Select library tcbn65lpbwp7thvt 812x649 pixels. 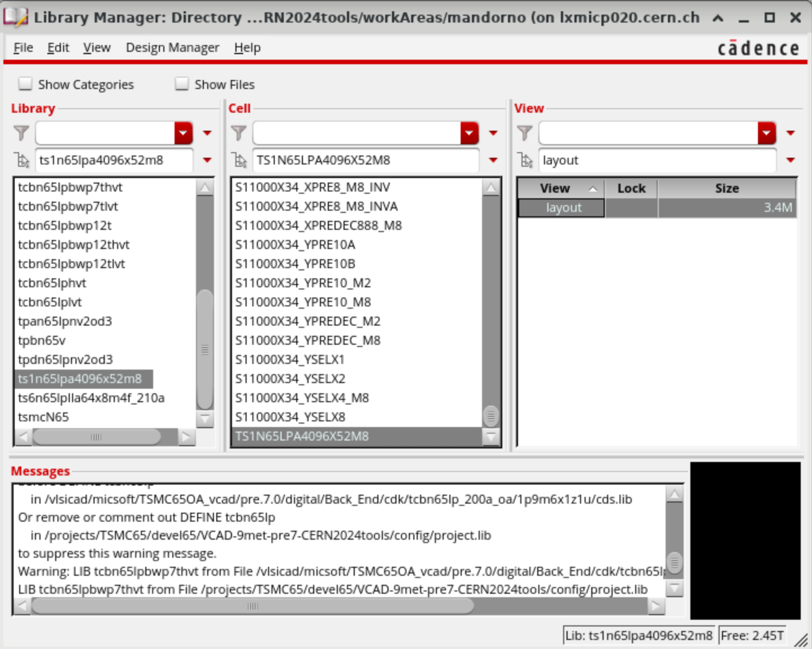point(70,187)
